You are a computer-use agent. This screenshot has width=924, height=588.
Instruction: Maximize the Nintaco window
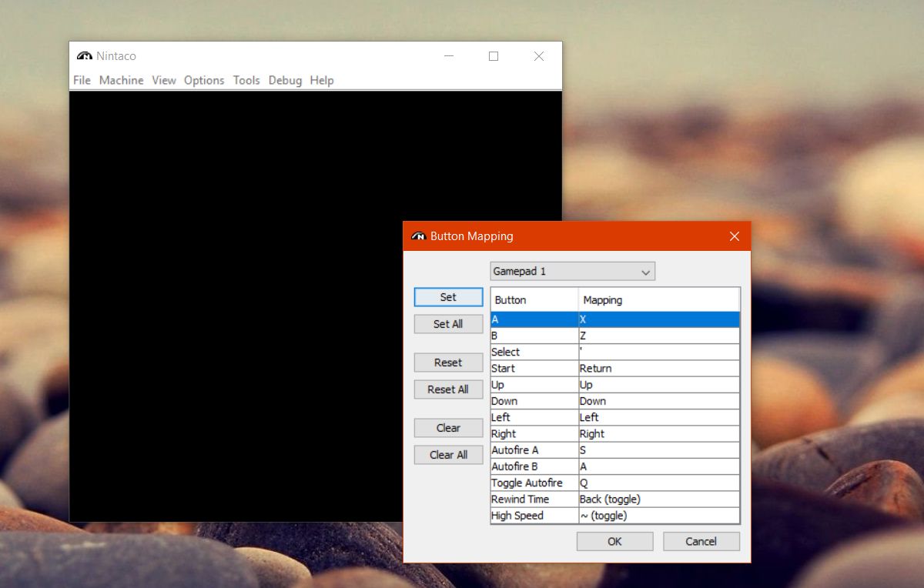click(494, 56)
